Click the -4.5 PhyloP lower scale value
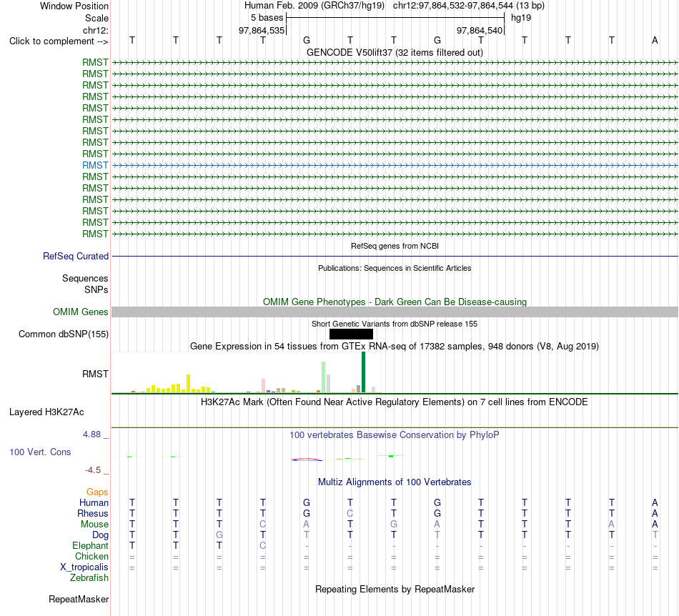Image resolution: width=679 pixels, height=616 pixels. pos(93,470)
